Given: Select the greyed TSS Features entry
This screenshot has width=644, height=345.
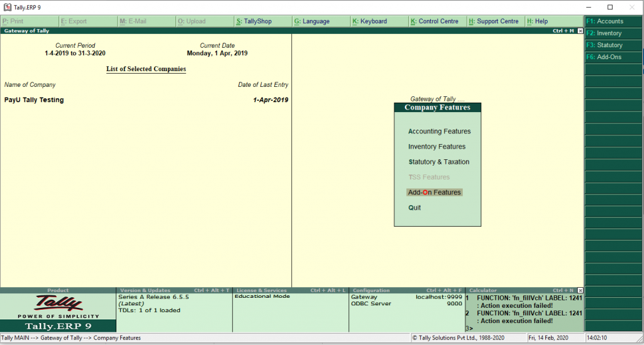Looking at the screenshot, I should click(429, 178).
